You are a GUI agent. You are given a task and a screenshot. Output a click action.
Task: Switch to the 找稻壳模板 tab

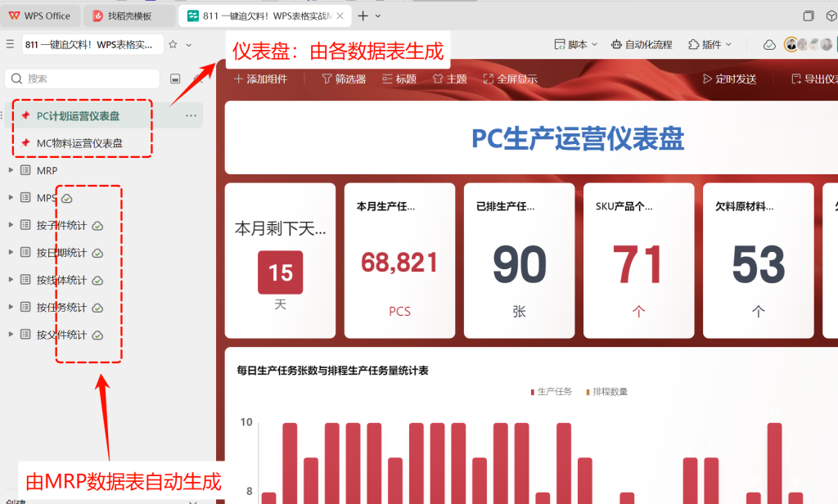129,16
